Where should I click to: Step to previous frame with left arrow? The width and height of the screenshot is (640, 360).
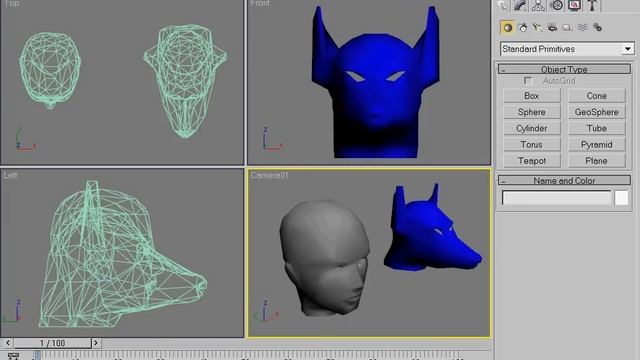tap(8, 343)
